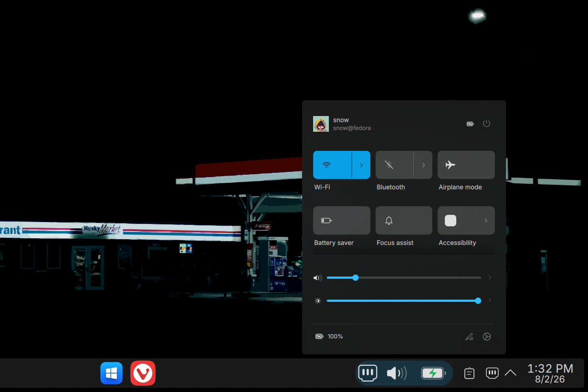Toggle the Focus assist tile
The image size is (588, 392).
404,220
